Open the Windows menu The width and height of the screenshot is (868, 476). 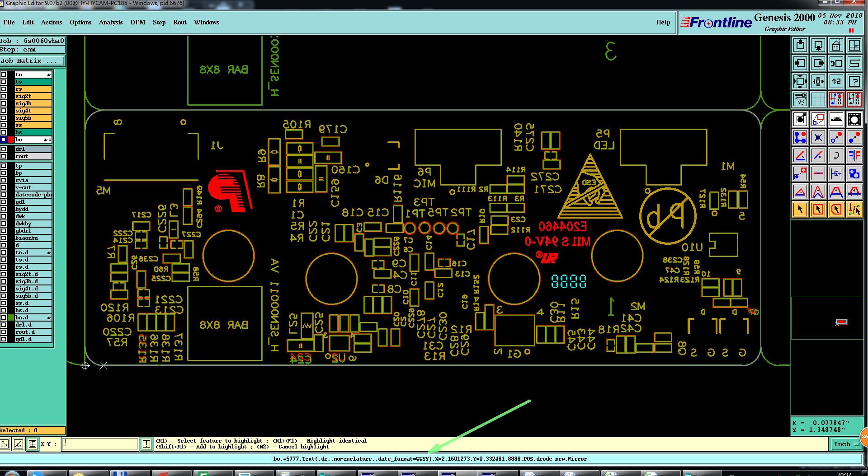[x=207, y=22]
